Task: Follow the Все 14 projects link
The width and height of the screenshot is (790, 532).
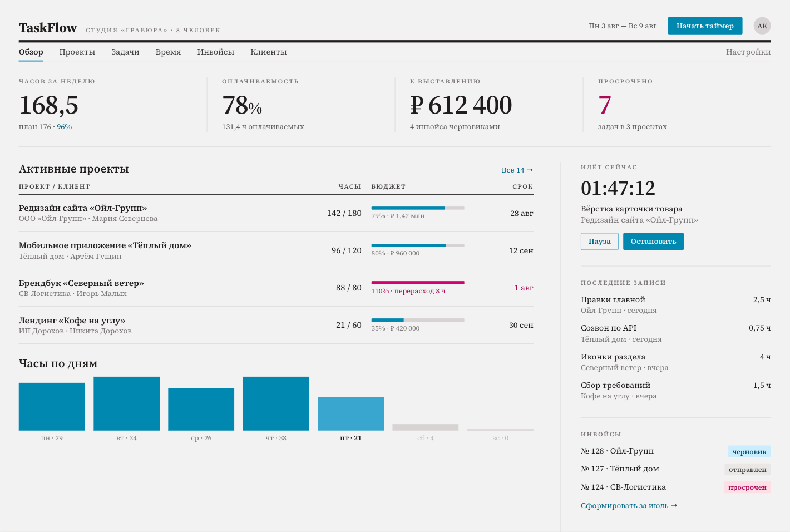Action: (x=517, y=170)
